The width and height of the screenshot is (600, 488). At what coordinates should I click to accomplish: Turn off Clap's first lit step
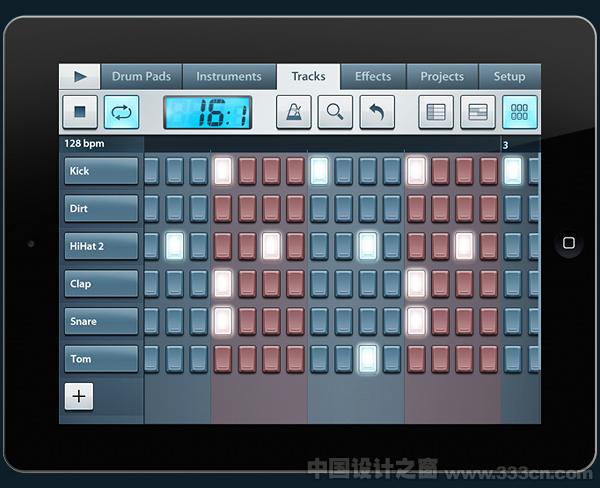223,284
